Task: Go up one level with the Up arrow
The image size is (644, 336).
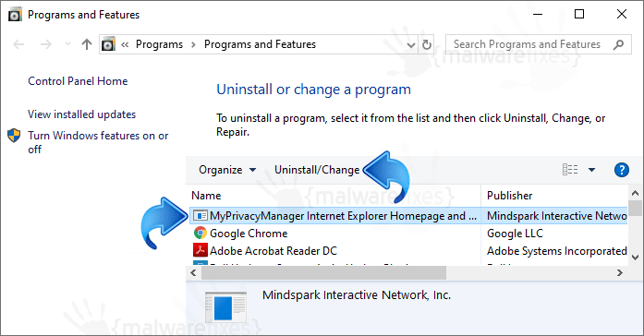Action: 87,44
